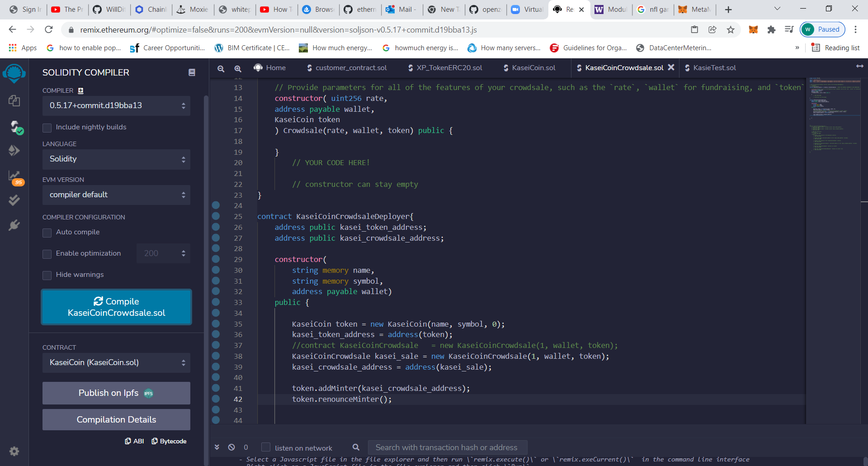Switch to customer_contract.sol tab
This screenshot has width=868, height=466.
pos(347,68)
